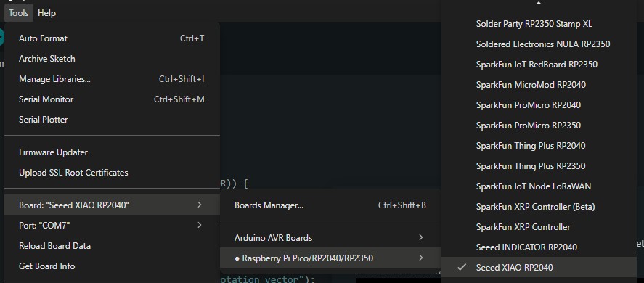Click Reload Board Data
644x283 pixels.
[x=112, y=245]
